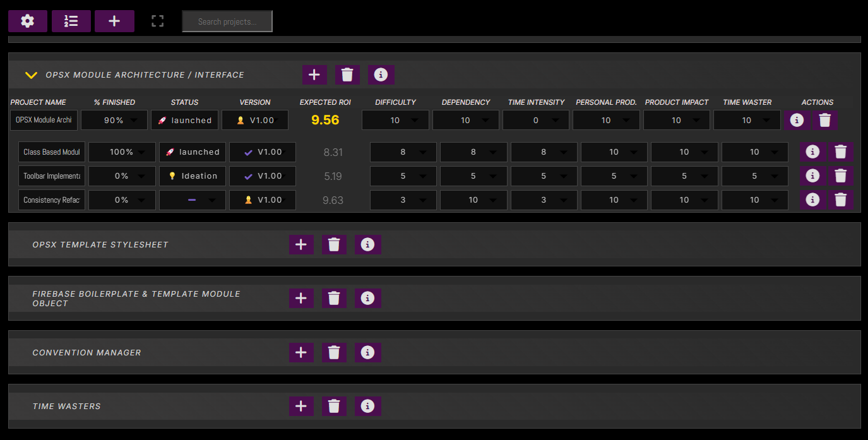Add item to OPSX Module Architecture group
This screenshot has width=868, height=440.
[x=314, y=75]
